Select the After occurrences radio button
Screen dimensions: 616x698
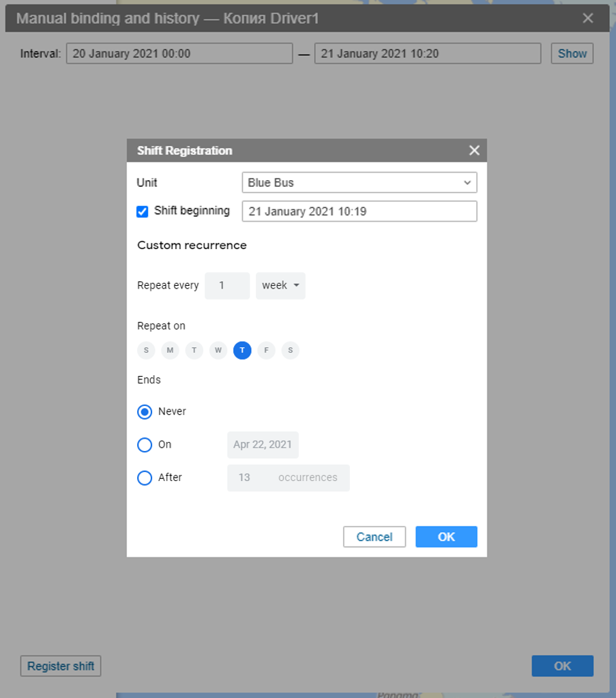pos(145,478)
